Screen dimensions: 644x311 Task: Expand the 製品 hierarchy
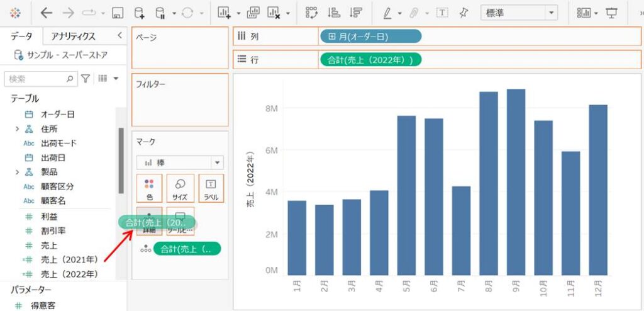click(x=17, y=172)
